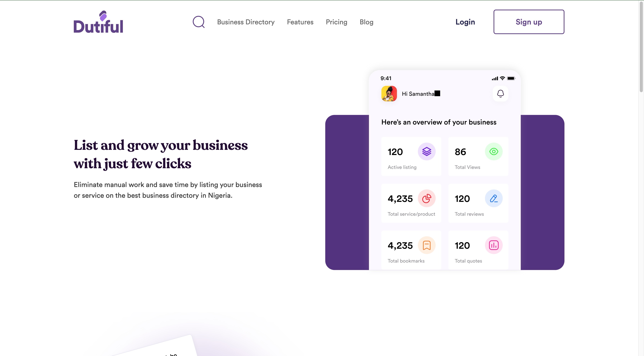This screenshot has width=644, height=356.
Task: Click the Dutiful logo
Action: tap(98, 22)
